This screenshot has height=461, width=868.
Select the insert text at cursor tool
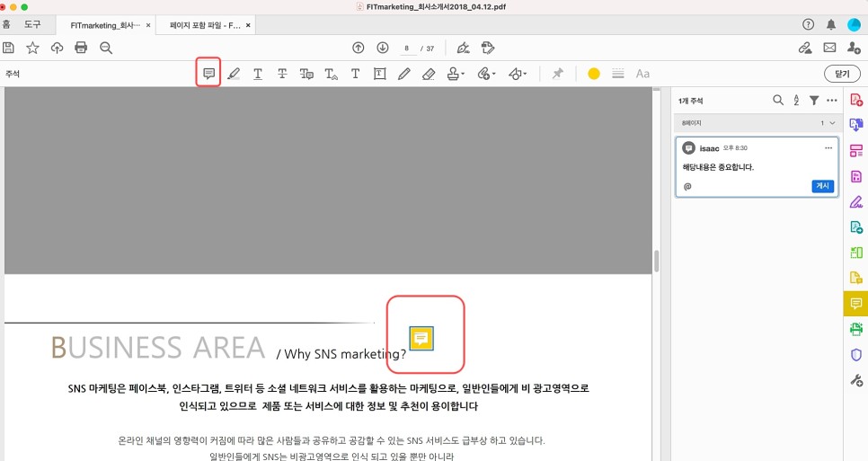click(x=331, y=74)
